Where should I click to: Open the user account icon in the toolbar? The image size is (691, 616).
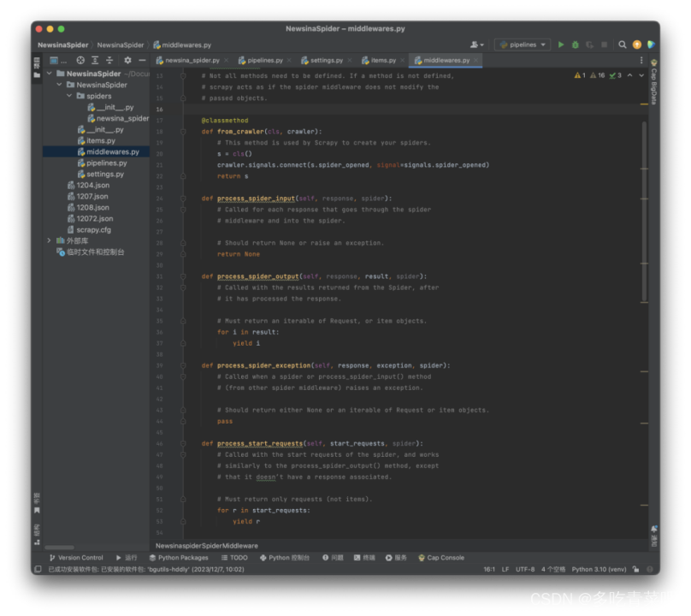click(x=477, y=44)
